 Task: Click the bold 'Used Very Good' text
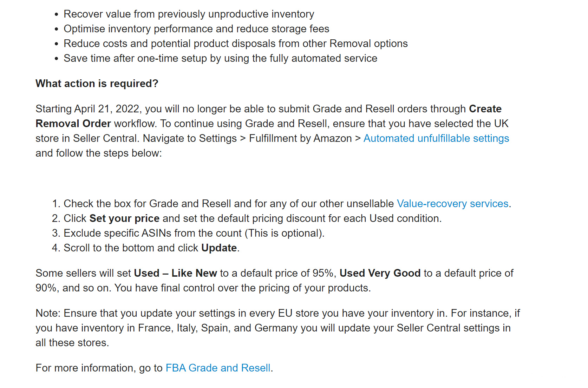click(380, 273)
